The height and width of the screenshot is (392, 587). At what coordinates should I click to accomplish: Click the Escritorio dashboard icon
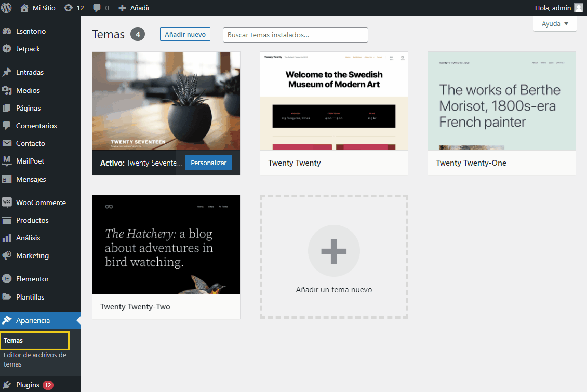point(7,31)
